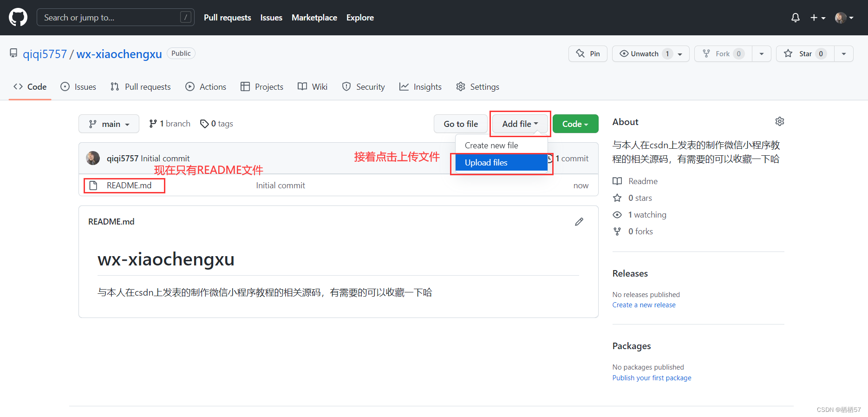Open Marketplace in top navigation

[x=314, y=18]
